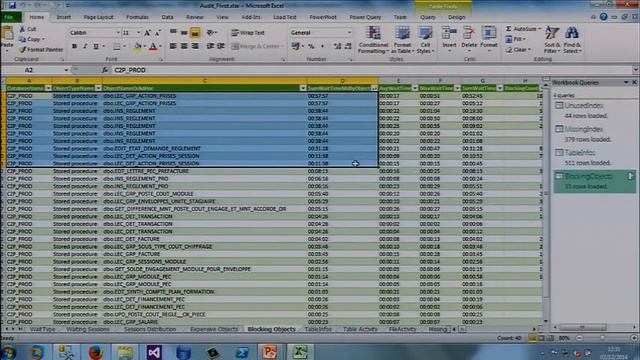Viewport: 640px width, 360px height.
Task: Open Cell Styles gallery
Action: (x=425, y=40)
